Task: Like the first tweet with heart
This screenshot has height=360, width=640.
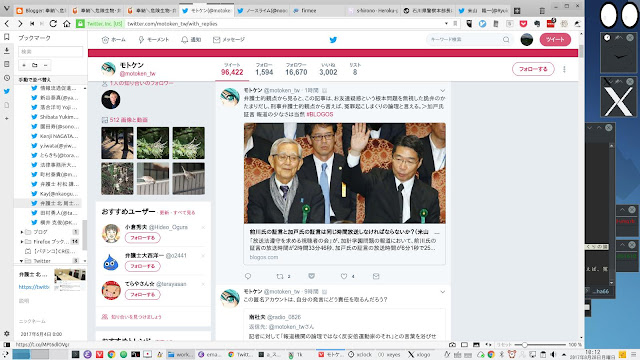Action: (x=344, y=276)
